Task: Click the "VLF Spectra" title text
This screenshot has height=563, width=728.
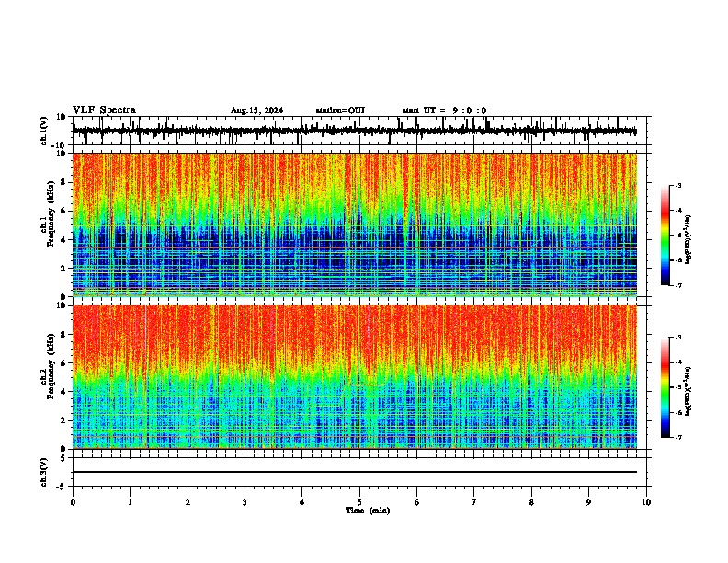Action: click(x=104, y=109)
